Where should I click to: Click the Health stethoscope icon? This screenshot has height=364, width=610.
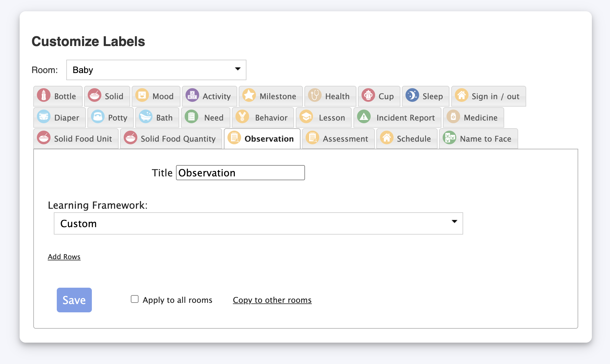click(x=315, y=96)
